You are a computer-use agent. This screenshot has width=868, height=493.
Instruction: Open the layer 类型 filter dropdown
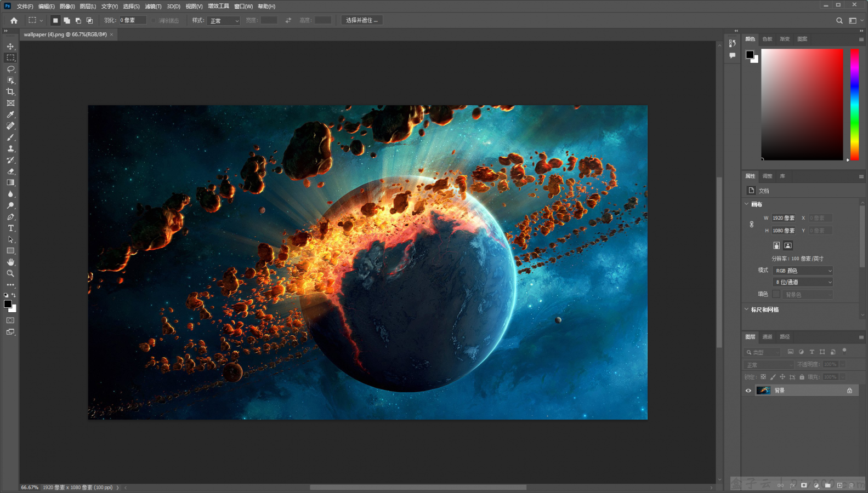click(762, 352)
